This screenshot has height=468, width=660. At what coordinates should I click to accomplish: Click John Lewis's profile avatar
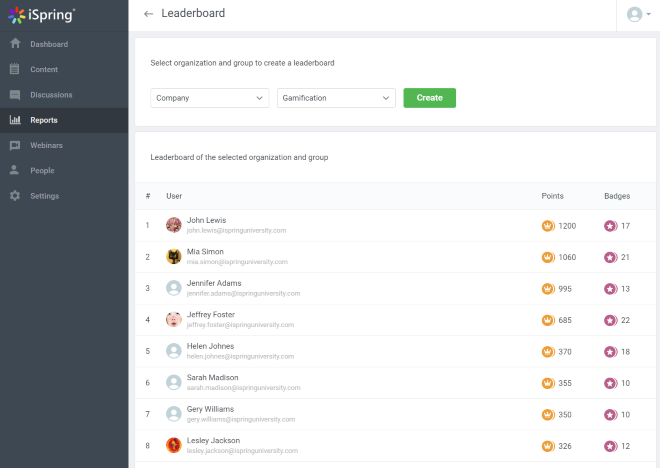[174, 225]
